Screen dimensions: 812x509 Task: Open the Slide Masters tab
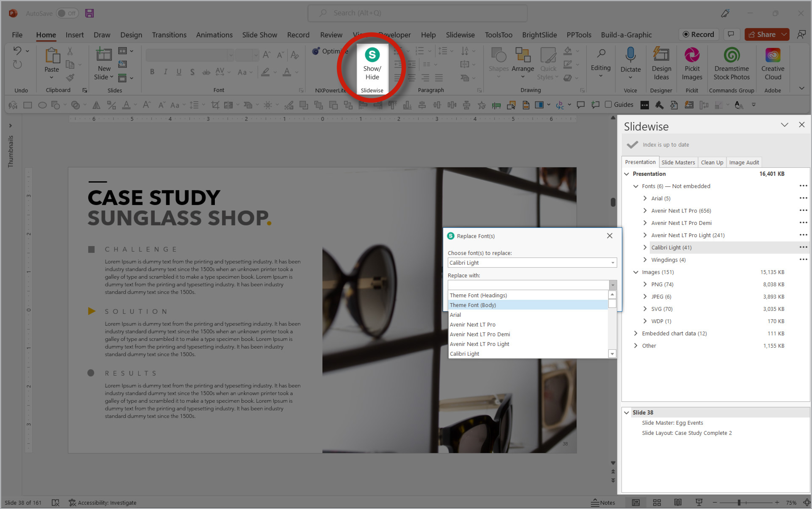coord(678,162)
